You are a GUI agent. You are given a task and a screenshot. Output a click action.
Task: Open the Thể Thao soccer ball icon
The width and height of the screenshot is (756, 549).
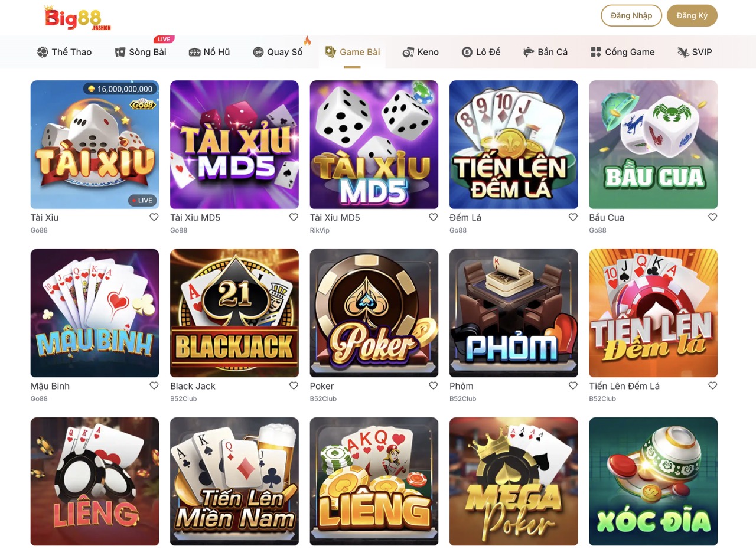(43, 52)
